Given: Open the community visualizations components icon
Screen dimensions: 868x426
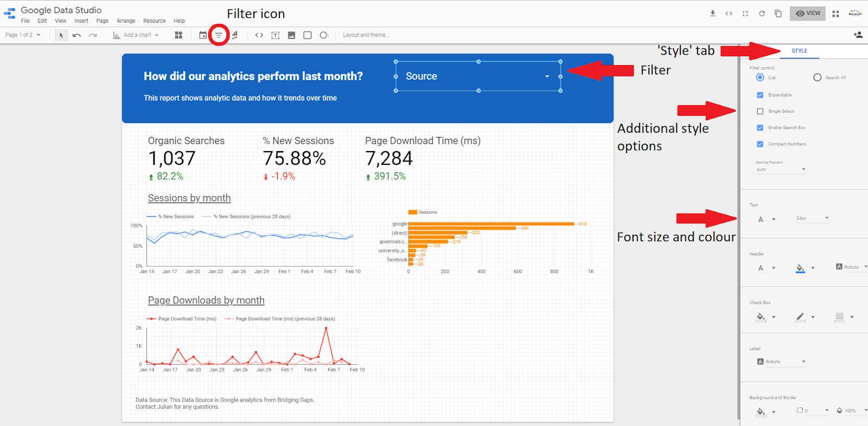Looking at the screenshot, I should (x=178, y=35).
